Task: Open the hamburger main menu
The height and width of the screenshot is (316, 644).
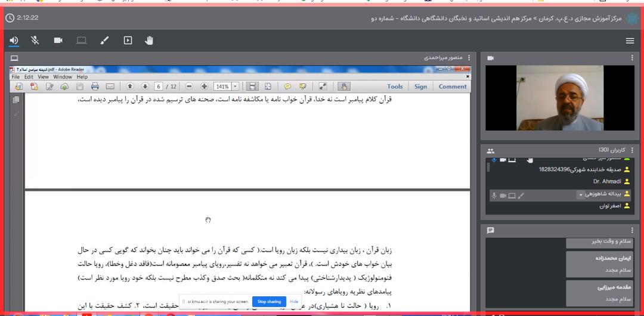Action: pyautogui.click(x=630, y=41)
